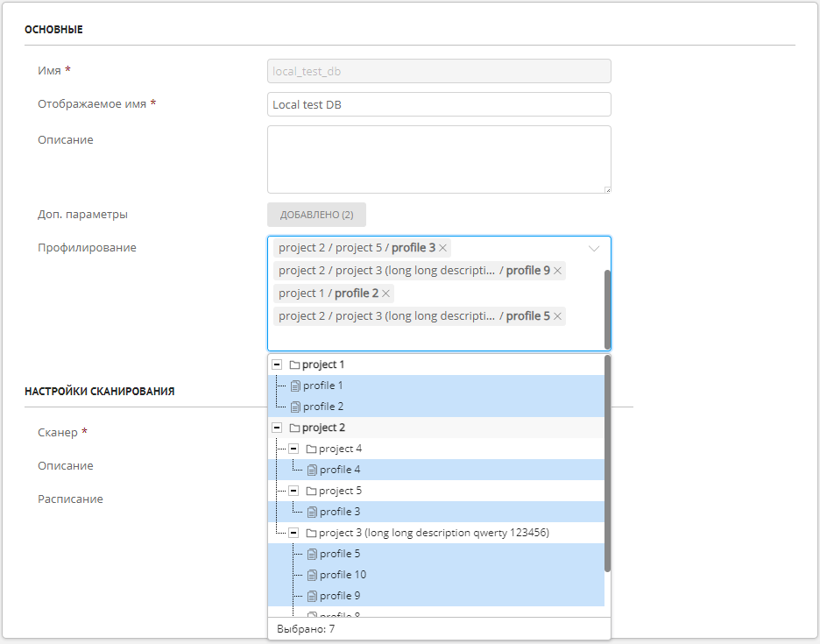Remove the profile 3 tag

click(x=442, y=248)
